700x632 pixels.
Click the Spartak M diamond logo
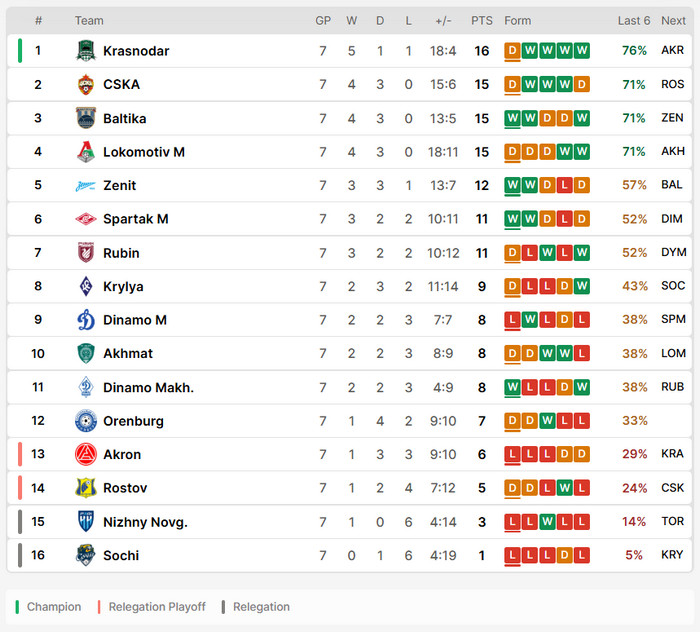(x=86, y=219)
